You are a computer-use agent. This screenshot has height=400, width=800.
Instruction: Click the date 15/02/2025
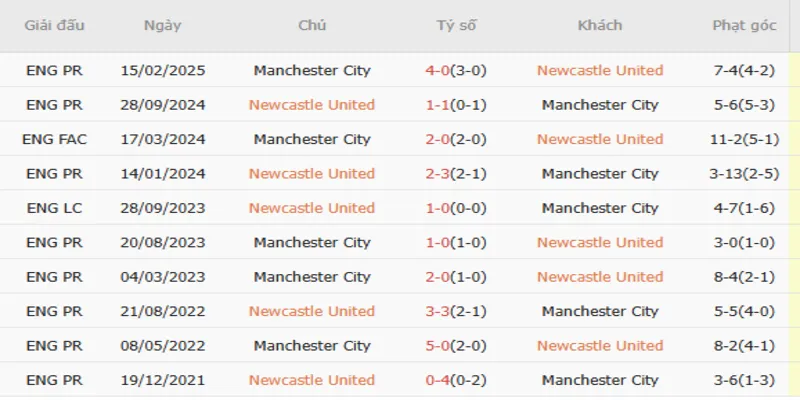(x=162, y=70)
